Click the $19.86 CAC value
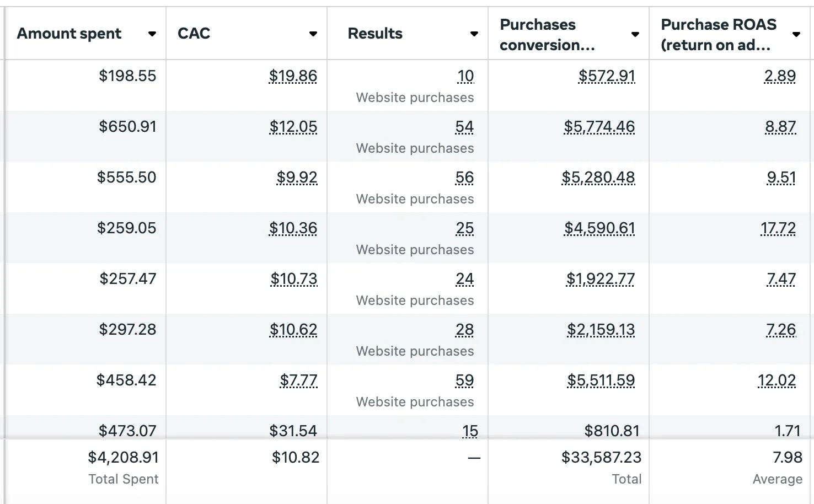 (x=293, y=76)
